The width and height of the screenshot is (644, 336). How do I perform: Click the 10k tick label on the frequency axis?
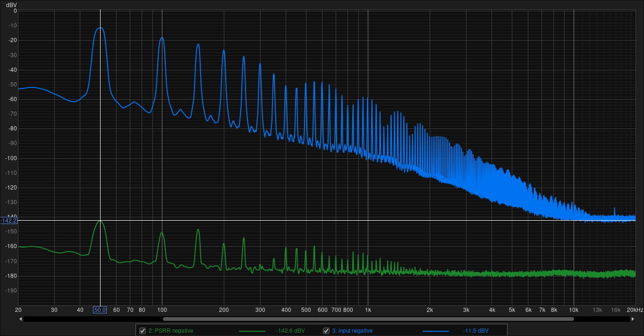pyautogui.click(x=574, y=310)
